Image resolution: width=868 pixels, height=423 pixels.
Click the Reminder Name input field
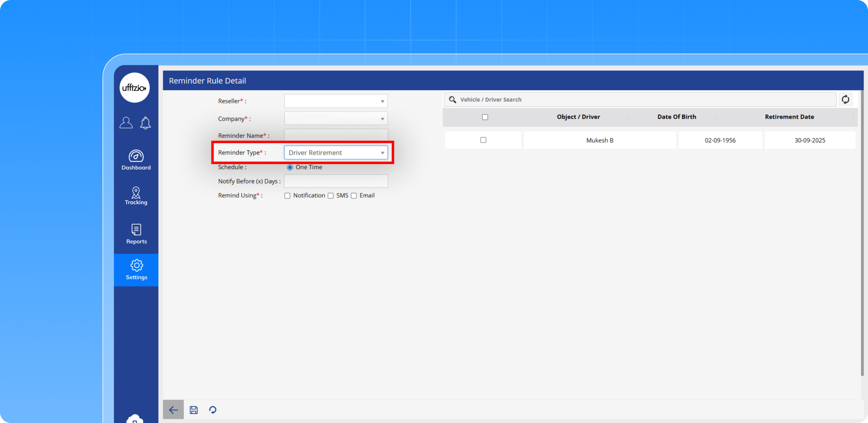pos(336,135)
